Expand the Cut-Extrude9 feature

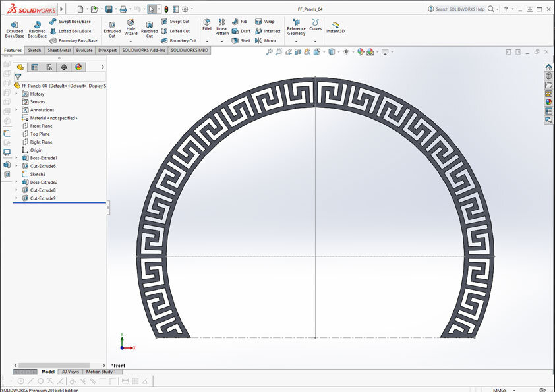pyautogui.click(x=16, y=198)
